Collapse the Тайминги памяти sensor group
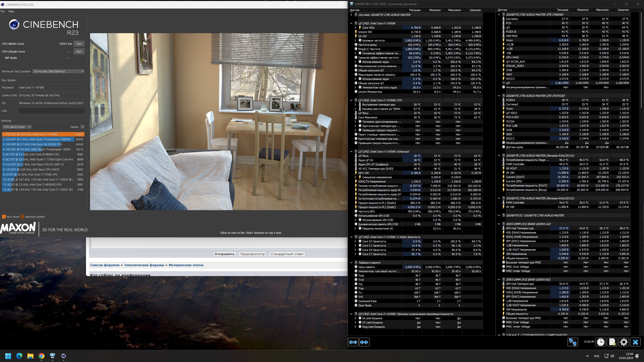The image size is (644, 362). [x=351, y=263]
